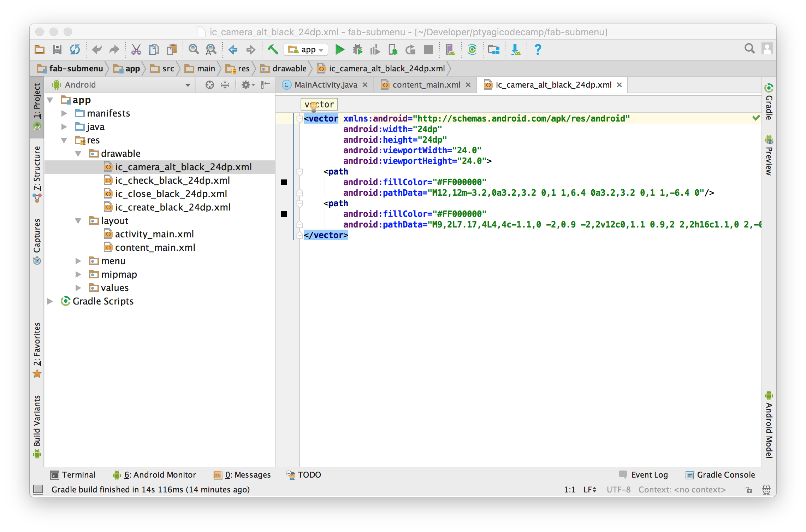
Task: Switch to content_main.xml editor tab
Action: (x=426, y=85)
